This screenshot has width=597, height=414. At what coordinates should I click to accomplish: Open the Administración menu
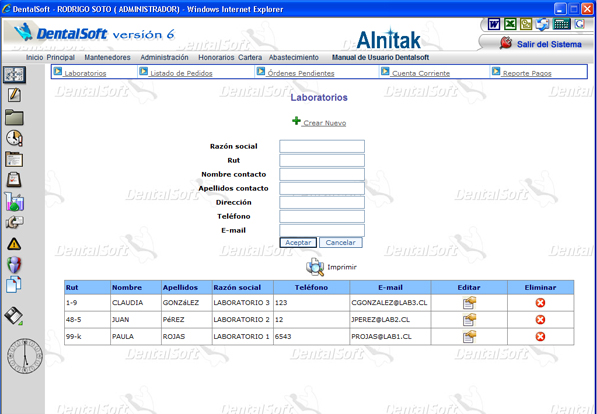click(x=164, y=58)
